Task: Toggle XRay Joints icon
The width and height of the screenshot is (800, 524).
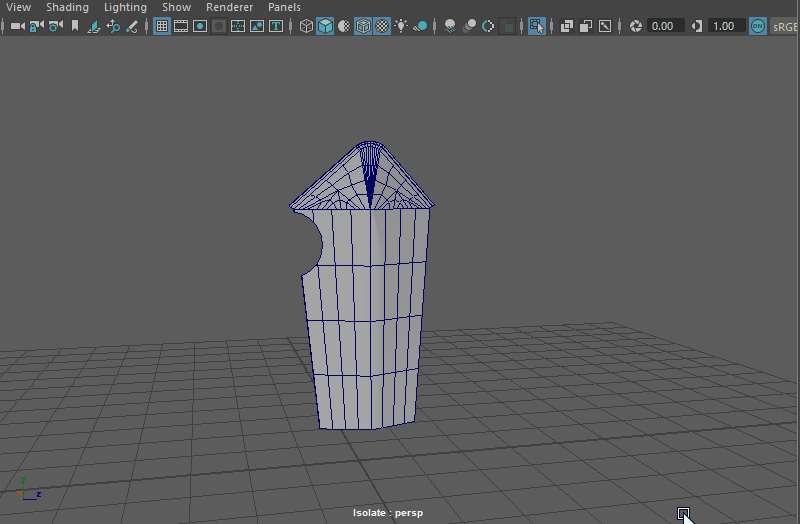Action: point(605,26)
